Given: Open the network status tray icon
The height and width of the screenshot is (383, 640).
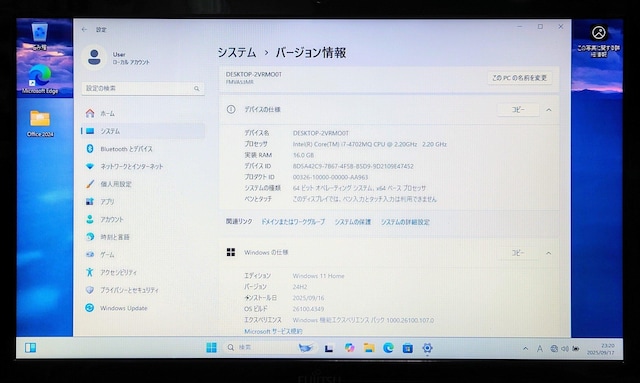Looking at the screenshot, I should click(x=554, y=348).
